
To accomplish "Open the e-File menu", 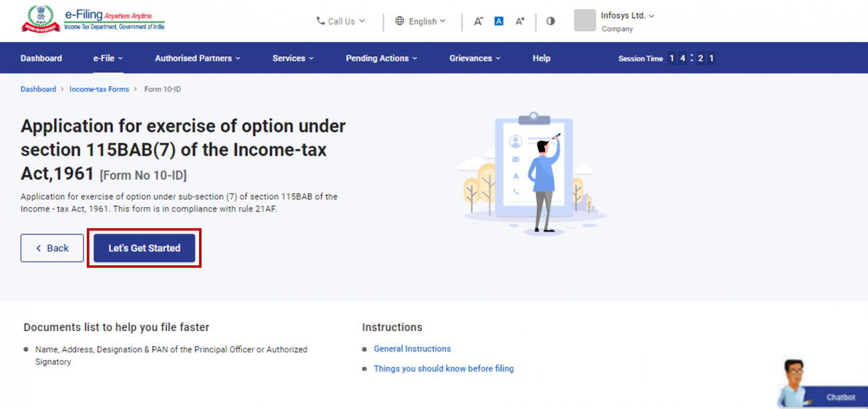I will [x=107, y=57].
